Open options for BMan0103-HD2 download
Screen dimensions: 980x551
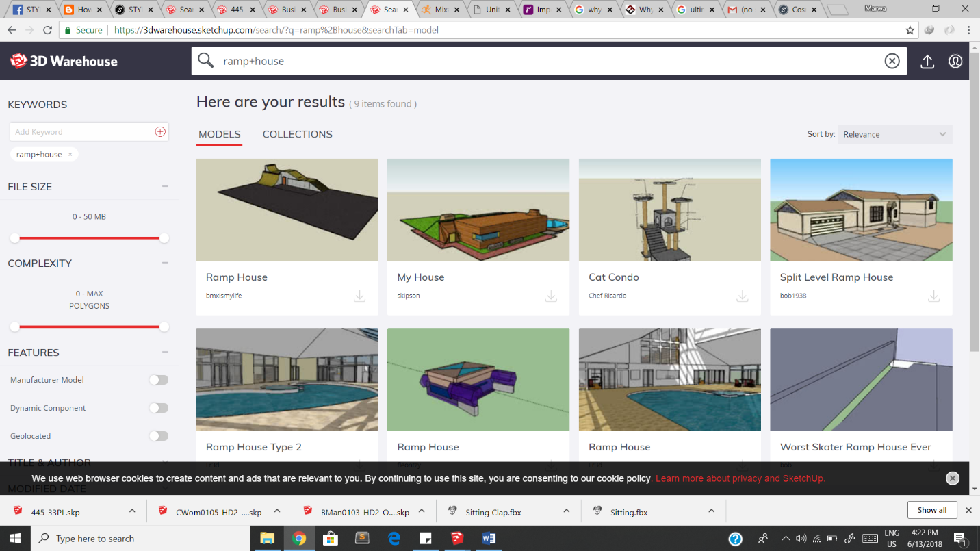tap(422, 511)
